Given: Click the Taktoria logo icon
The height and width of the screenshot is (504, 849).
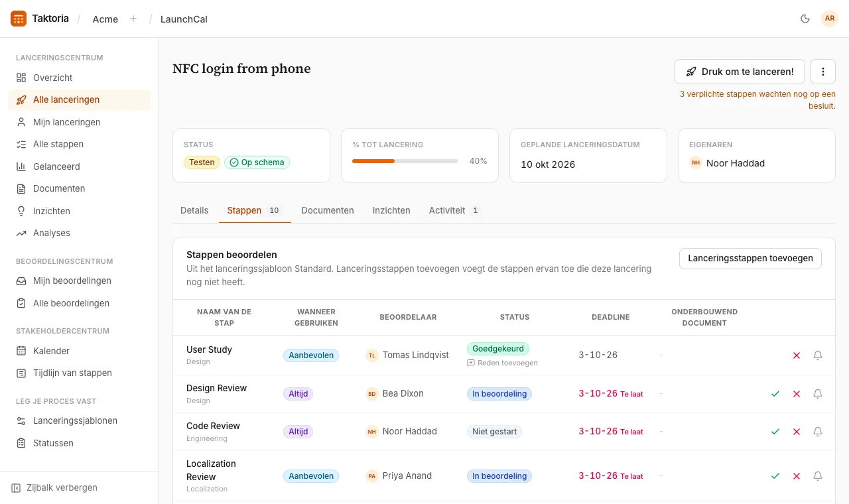Looking at the screenshot, I should click(19, 19).
